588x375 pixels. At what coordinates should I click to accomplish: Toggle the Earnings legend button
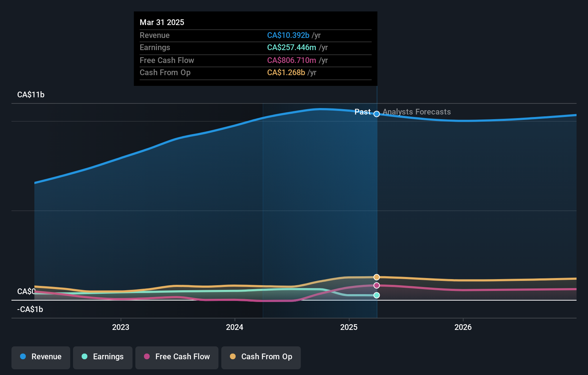click(103, 357)
